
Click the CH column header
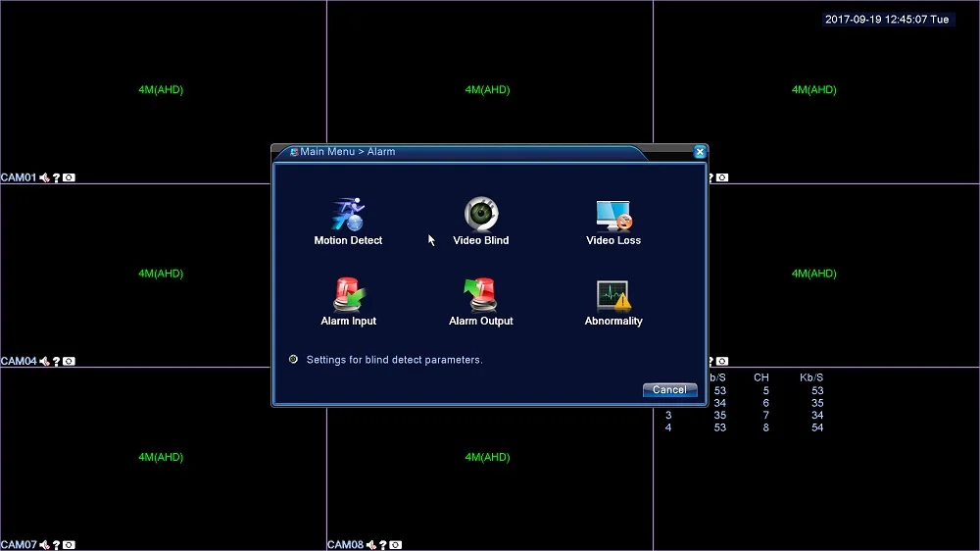pyautogui.click(x=761, y=377)
